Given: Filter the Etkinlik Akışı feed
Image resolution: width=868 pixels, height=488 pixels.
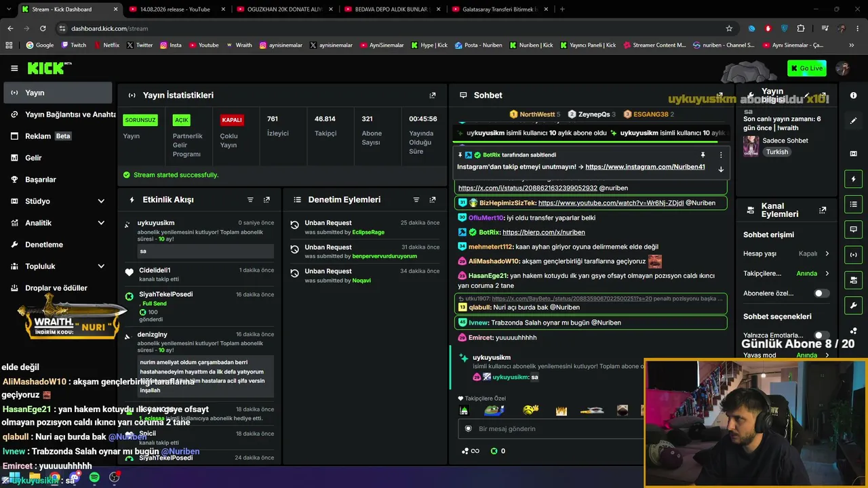Looking at the screenshot, I should click(x=250, y=200).
